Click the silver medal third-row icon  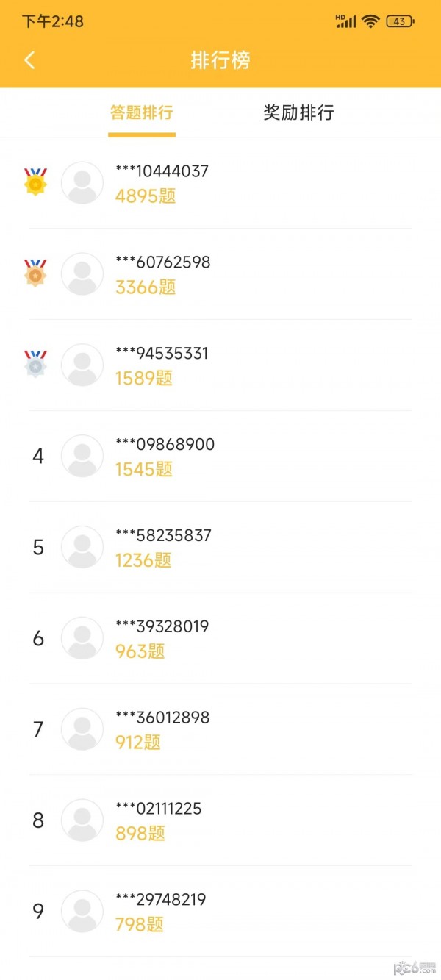[x=35, y=364]
